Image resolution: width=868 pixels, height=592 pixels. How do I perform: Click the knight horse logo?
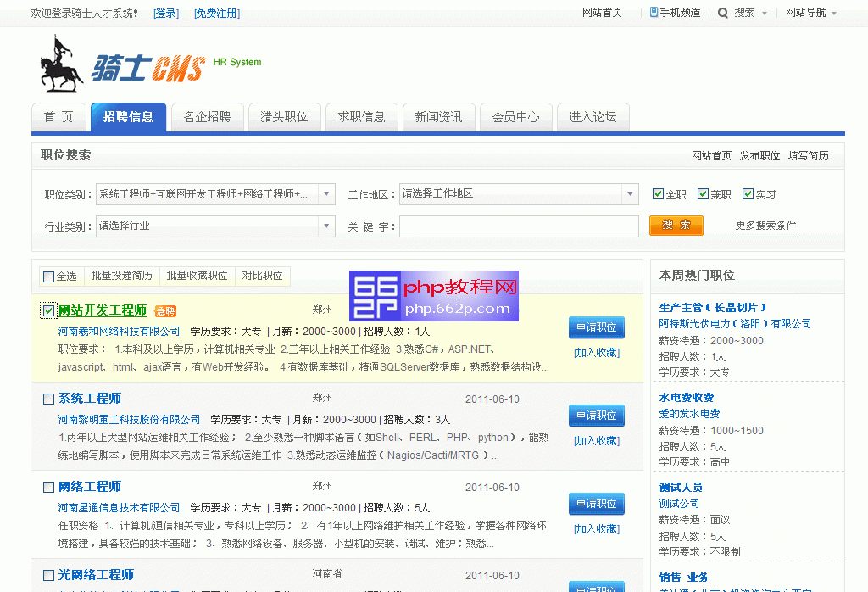(61, 64)
